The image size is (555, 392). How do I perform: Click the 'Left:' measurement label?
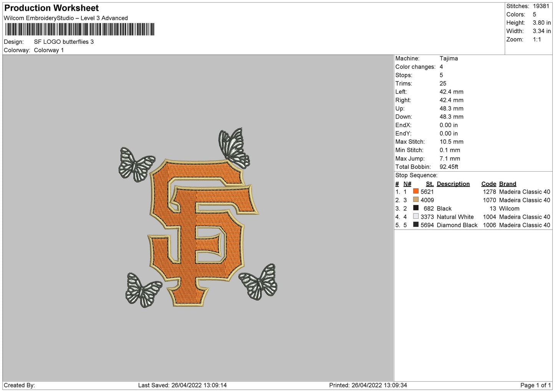coord(401,92)
